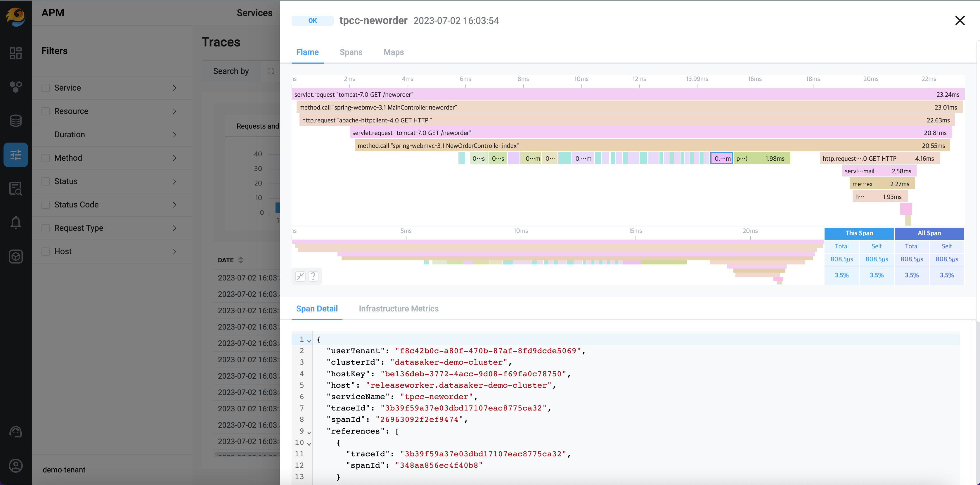Toggle the Status Code filter checkbox
Screen dimensions: 980x485
click(46, 205)
